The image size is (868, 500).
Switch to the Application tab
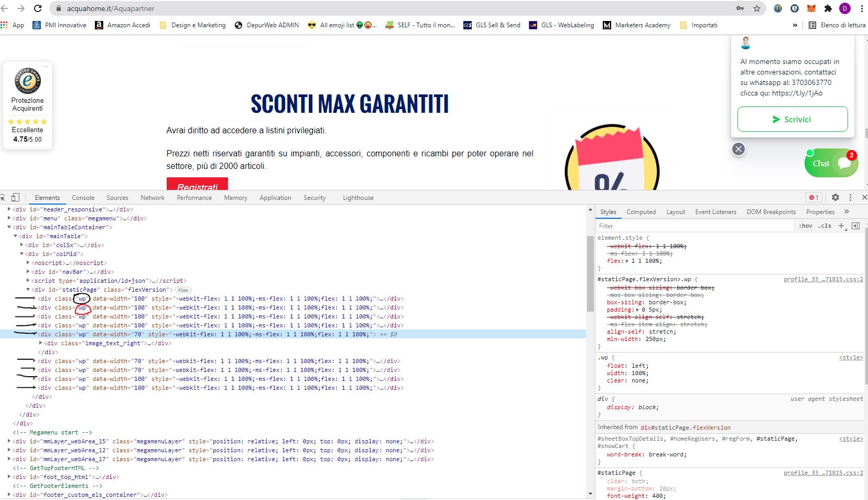275,198
